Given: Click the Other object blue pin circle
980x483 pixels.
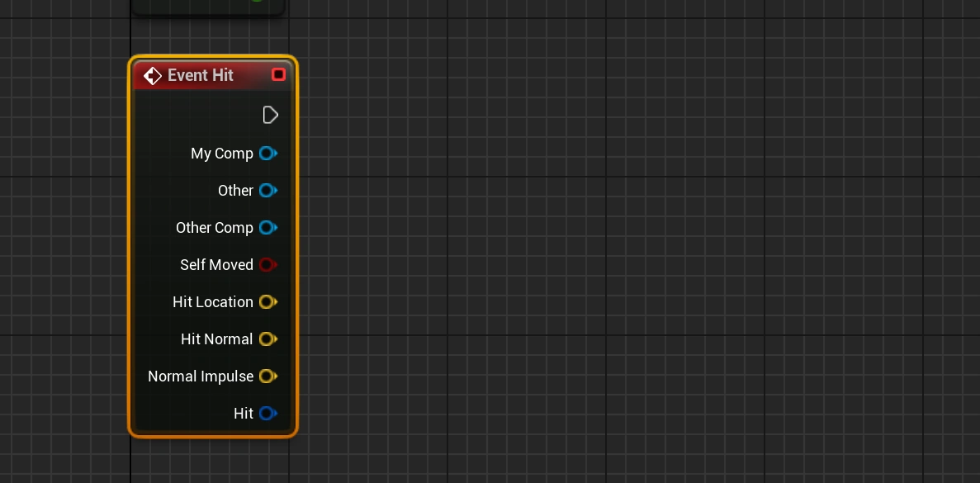Looking at the screenshot, I should pos(267,191).
